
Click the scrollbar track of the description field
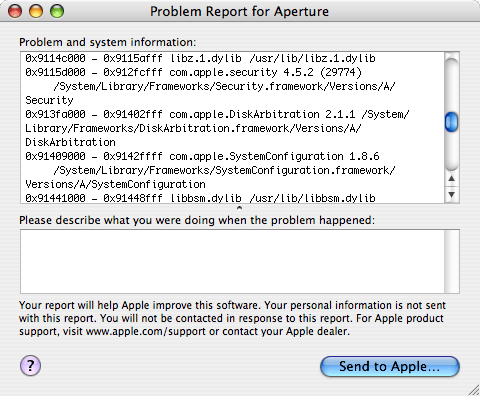pos(452,261)
